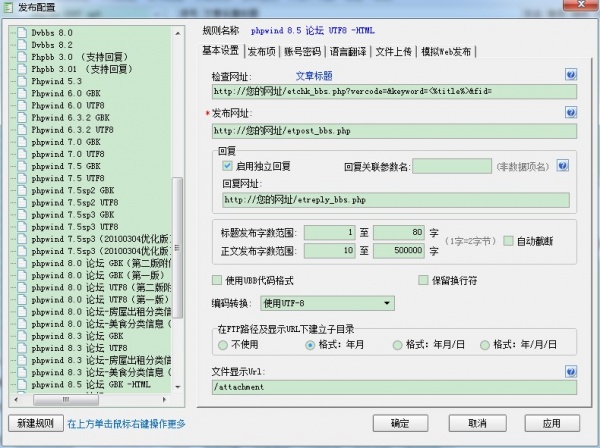
Task: Click document icon of phpwind 7.5sp3 UTF8
Action: 22,227
